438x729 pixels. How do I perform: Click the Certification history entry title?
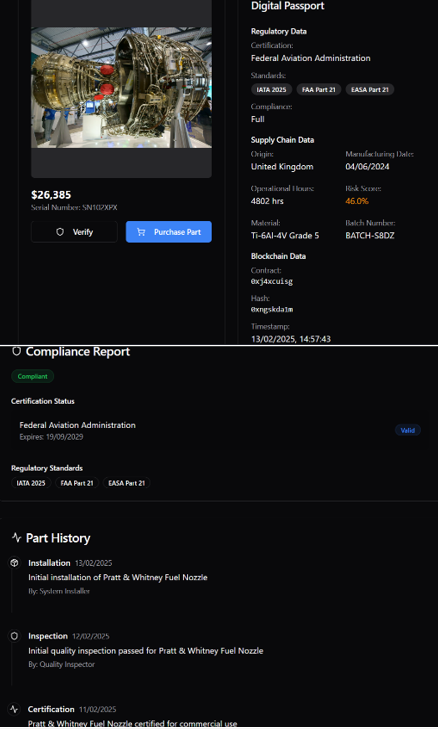pyautogui.click(x=51, y=709)
